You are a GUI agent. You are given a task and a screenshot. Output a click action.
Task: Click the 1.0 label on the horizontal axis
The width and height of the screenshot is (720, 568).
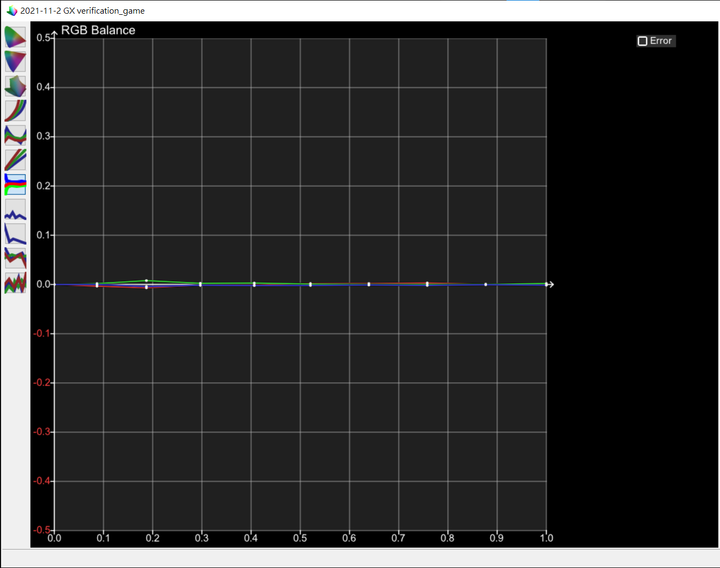point(546,538)
